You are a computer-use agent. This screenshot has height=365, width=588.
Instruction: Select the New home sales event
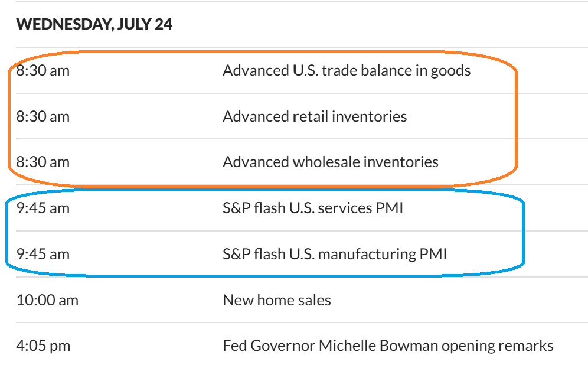point(277,300)
